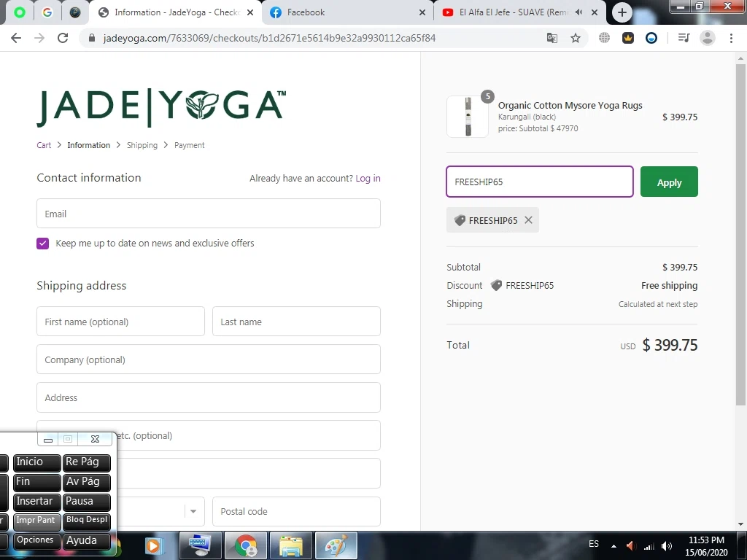
Task: Select the Information - JadeYoga tab
Action: tap(175, 12)
